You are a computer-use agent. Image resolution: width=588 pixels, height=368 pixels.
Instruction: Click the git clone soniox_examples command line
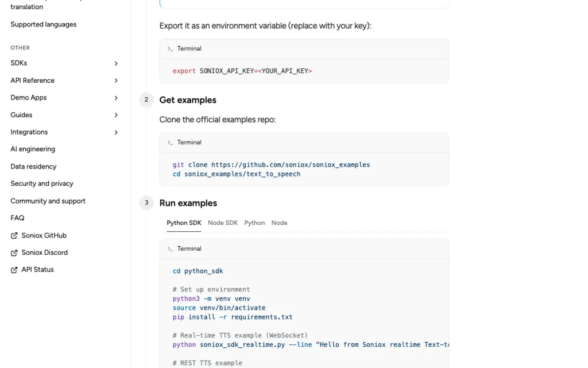(271, 165)
